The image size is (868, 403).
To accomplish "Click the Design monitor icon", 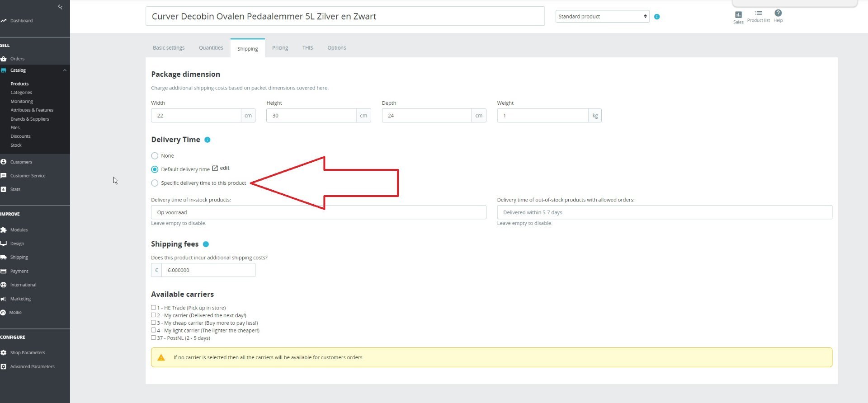I will [4, 244].
